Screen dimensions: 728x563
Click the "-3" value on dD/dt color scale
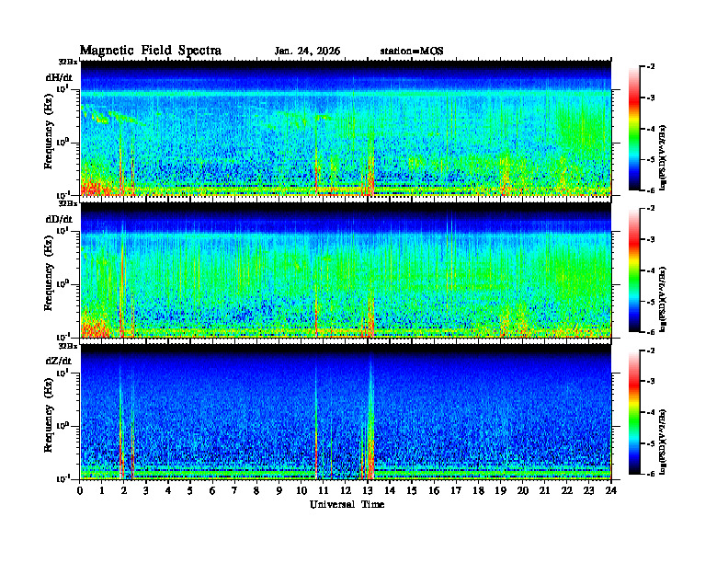click(x=651, y=240)
